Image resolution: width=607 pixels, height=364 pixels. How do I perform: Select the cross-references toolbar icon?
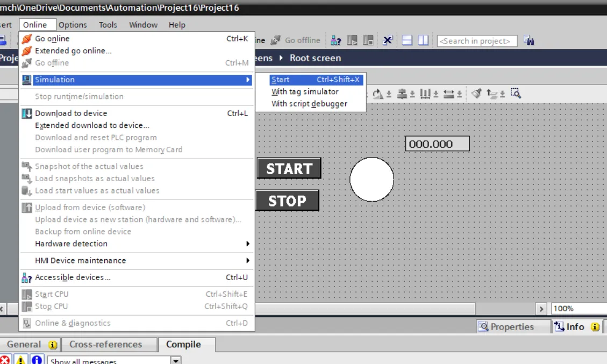[x=388, y=40]
